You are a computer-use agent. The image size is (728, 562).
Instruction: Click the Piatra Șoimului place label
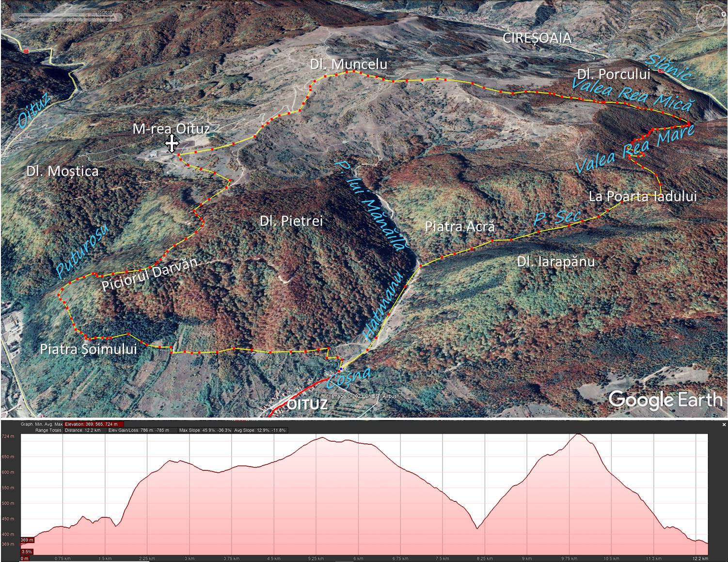(88, 349)
